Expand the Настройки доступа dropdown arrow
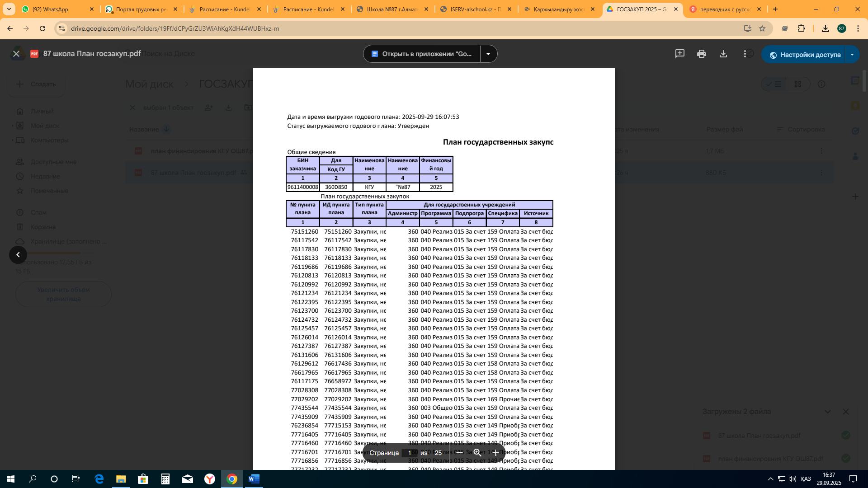The height and width of the screenshot is (488, 868). [852, 55]
